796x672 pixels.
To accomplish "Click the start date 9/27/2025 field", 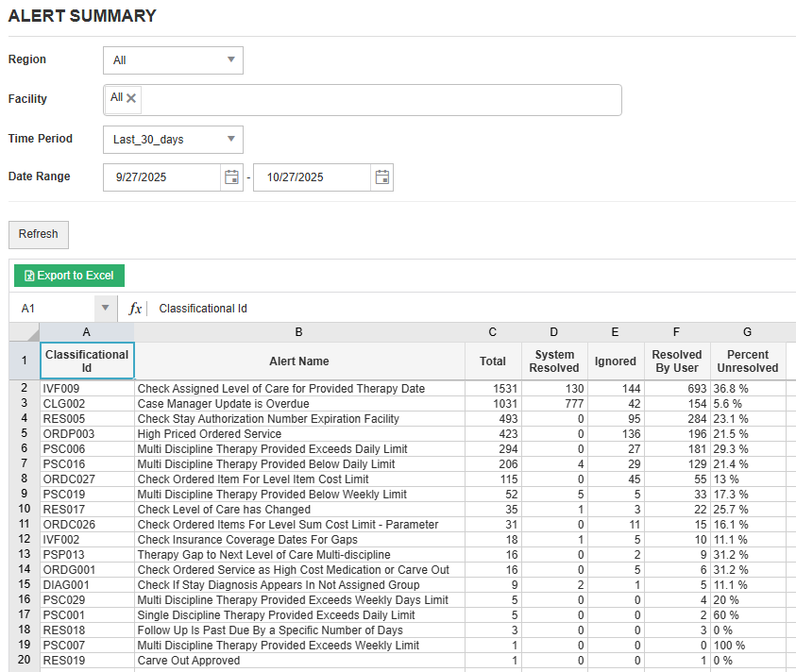I will click(x=162, y=177).
